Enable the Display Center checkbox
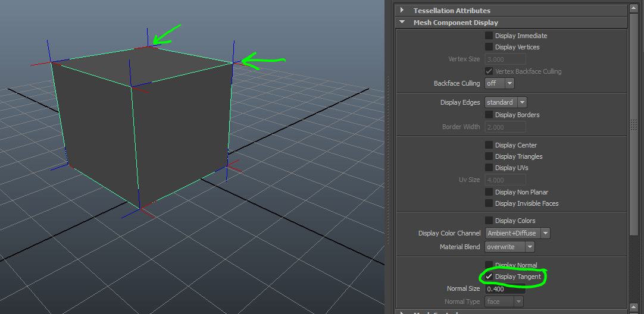644x314 pixels. pyautogui.click(x=489, y=145)
